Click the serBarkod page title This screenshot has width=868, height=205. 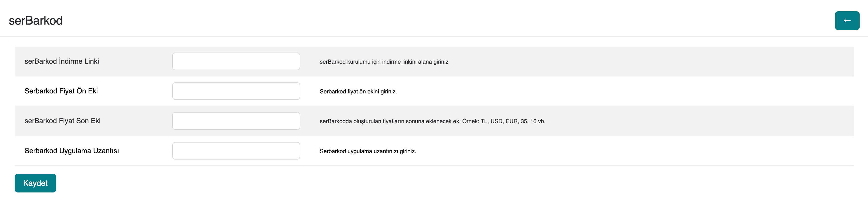point(35,21)
